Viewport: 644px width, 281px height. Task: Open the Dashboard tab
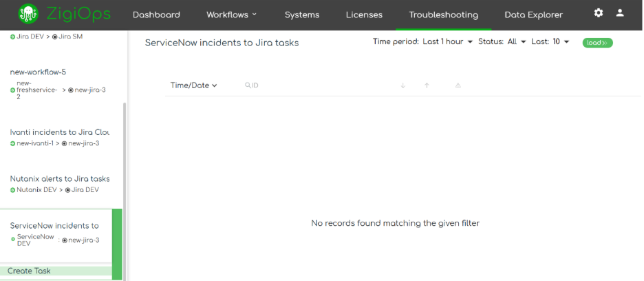click(x=156, y=15)
